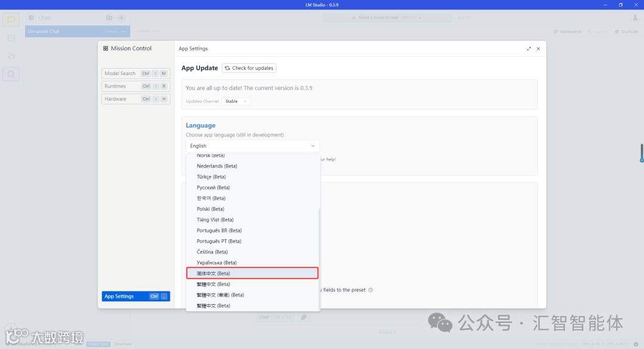Open options menu for Unnamed Chat
The image size is (644, 349).
point(123,32)
